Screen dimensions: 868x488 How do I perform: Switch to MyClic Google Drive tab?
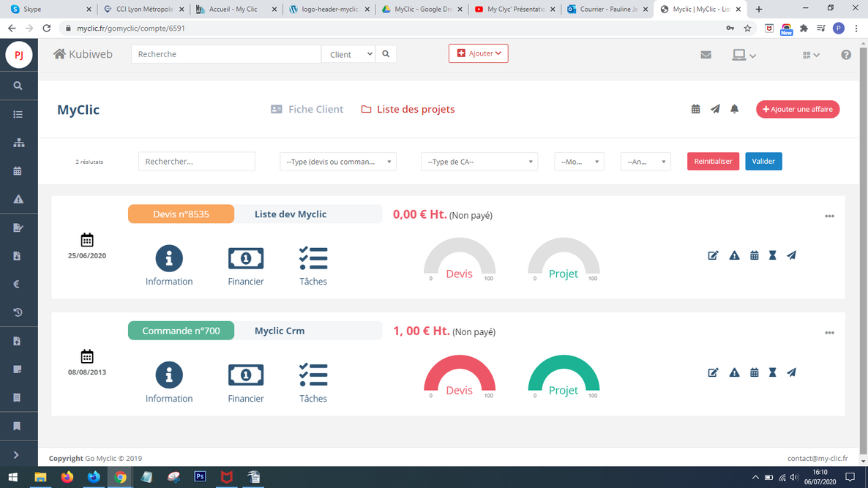tap(422, 10)
